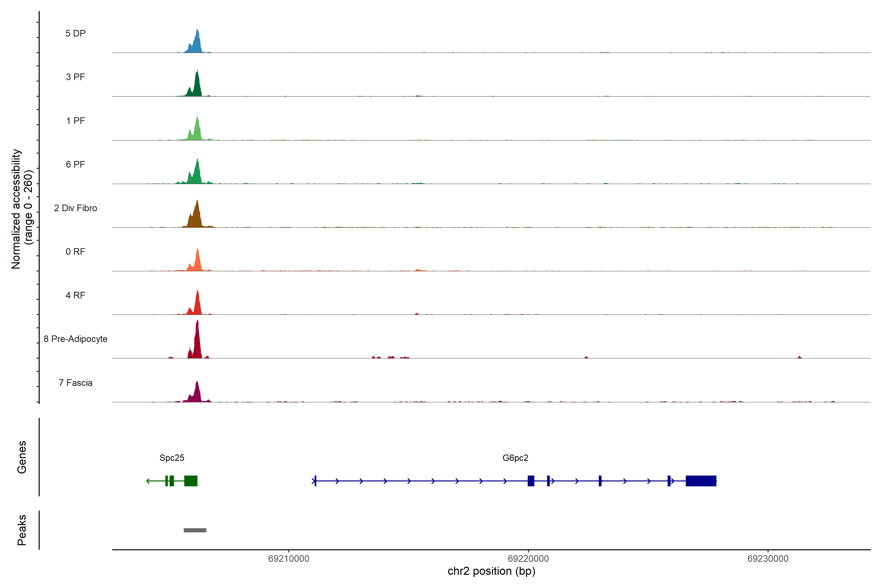Click the 4 RF track label
This screenshot has height=588, width=882.
(x=75, y=295)
